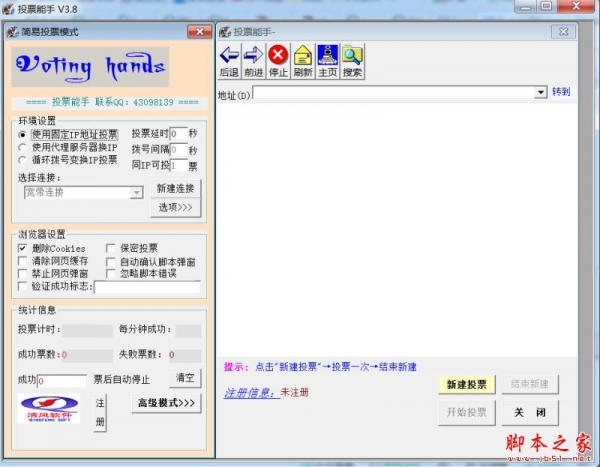Click the 未注册 status text

(294, 392)
